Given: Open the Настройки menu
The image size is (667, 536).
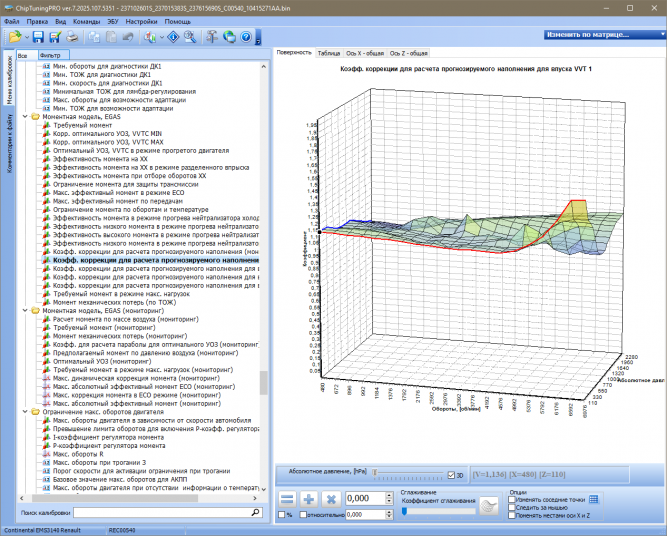Looking at the screenshot, I should coord(141,21).
